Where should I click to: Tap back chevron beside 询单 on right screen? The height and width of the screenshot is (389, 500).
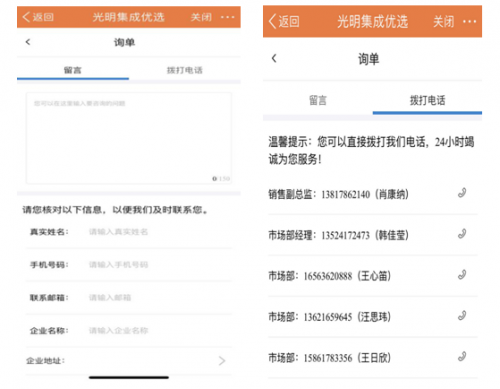274,58
